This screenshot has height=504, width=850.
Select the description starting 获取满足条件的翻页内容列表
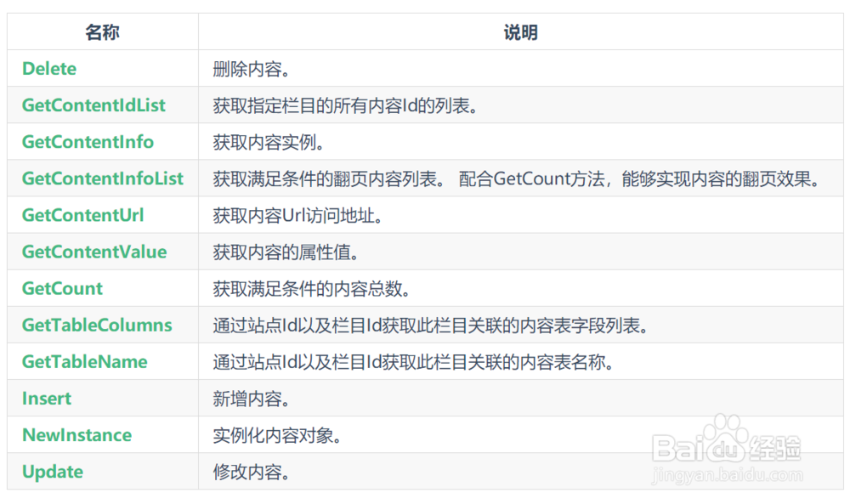click(x=518, y=178)
